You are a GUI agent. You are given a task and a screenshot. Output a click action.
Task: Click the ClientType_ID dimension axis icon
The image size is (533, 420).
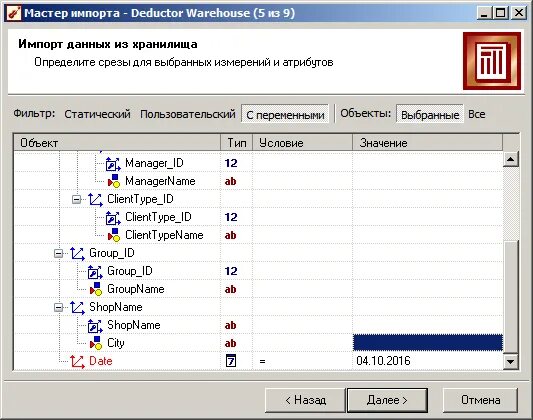pos(95,199)
